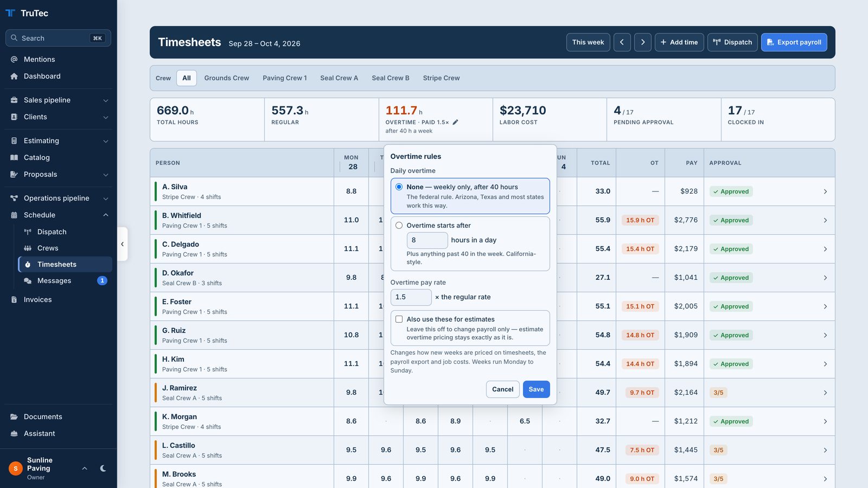Edit the overtime pay rate field
Viewport: 868px width, 488px height.
tap(411, 297)
